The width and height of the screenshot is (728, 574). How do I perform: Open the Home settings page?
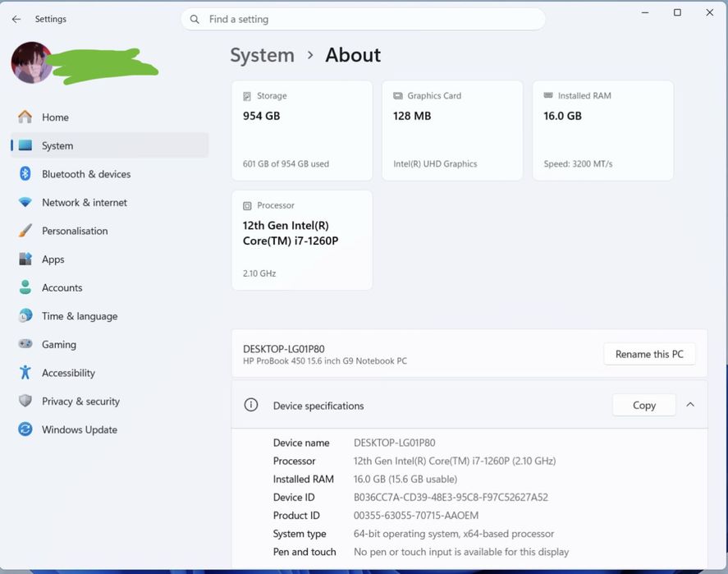pos(110,117)
